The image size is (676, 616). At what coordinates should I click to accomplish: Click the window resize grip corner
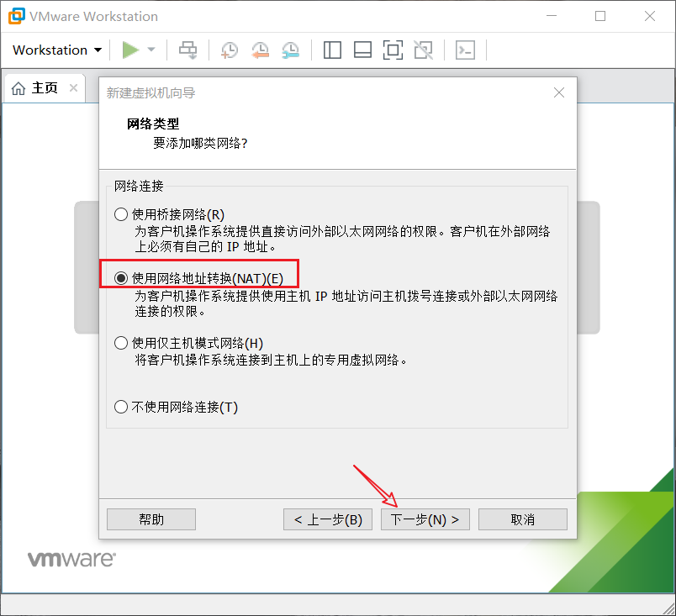668,608
